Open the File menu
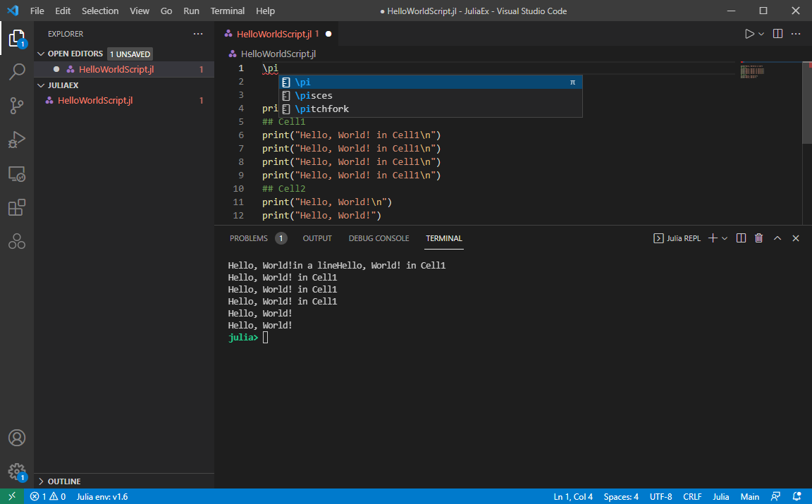Screen dimensions: 812x504 click(37, 11)
